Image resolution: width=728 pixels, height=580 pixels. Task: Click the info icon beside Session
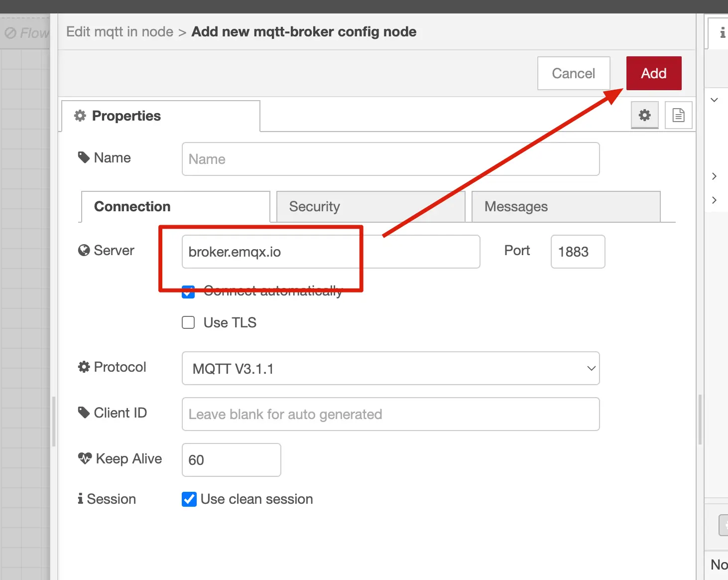click(x=80, y=498)
